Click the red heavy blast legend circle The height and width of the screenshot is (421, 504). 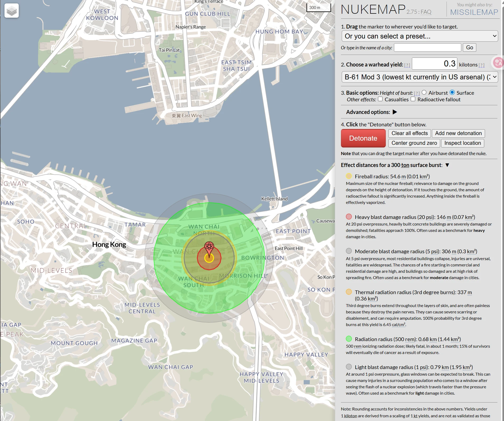point(349,217)
